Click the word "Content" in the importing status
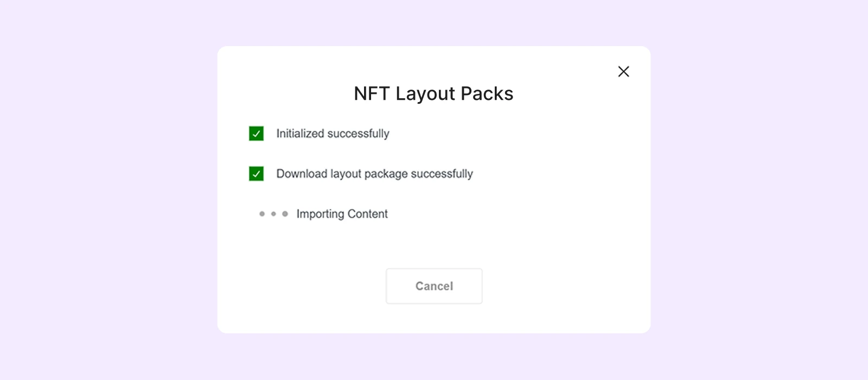The width and height of the screenshot is (868, 380). [x=368, y=214]
